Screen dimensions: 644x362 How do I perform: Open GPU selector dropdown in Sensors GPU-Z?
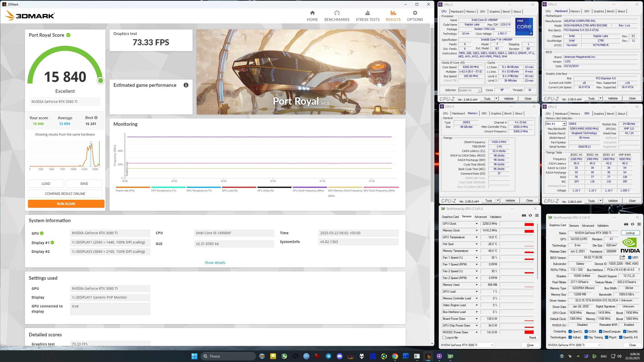(467, 345)
